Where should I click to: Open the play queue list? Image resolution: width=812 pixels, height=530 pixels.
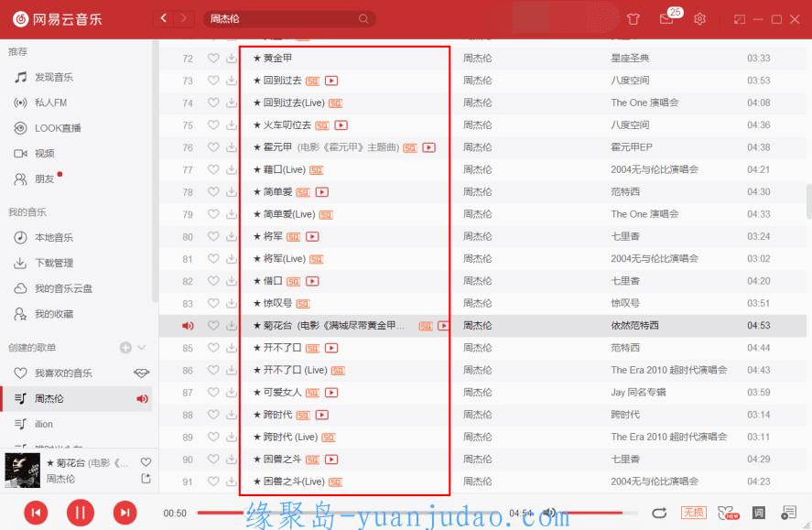tap(788, 513)
